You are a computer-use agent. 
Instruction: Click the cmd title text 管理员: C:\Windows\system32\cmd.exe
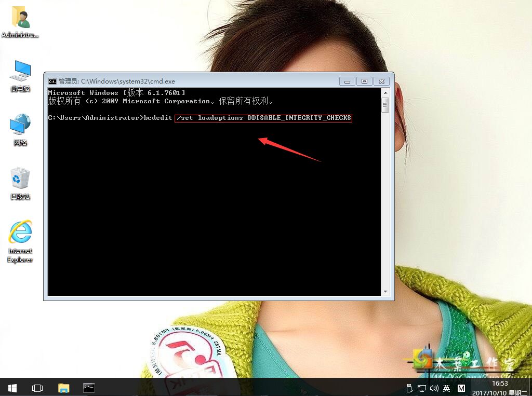coord(117,81)
